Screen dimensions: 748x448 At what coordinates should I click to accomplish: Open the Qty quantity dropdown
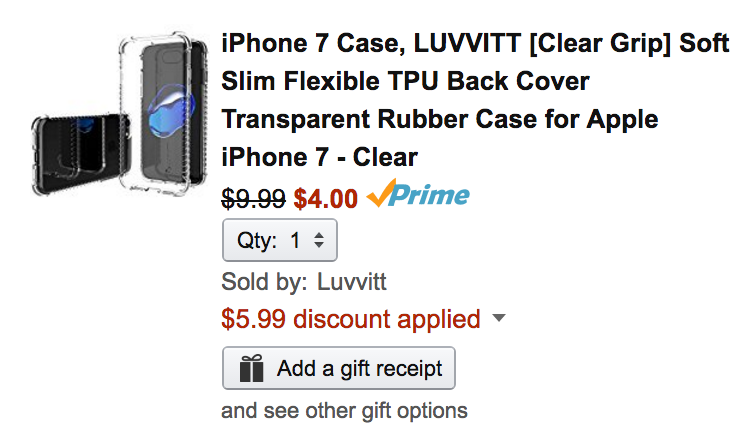click(279, 241)
